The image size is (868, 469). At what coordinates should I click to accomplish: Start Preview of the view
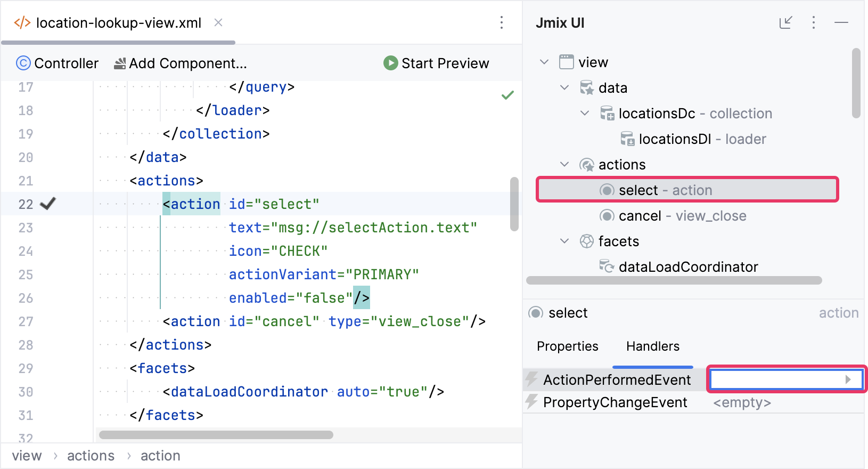[x=436, y=63]
